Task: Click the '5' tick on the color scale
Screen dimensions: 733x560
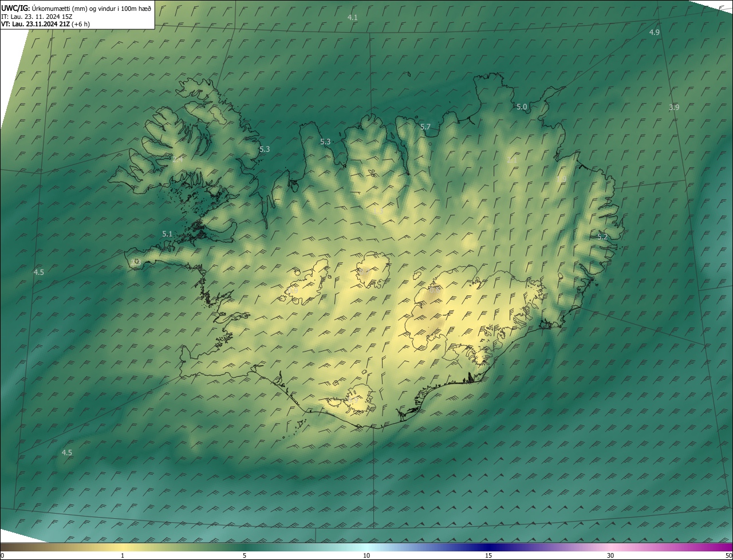Action: pyautogui.click(x=245, y=556)
